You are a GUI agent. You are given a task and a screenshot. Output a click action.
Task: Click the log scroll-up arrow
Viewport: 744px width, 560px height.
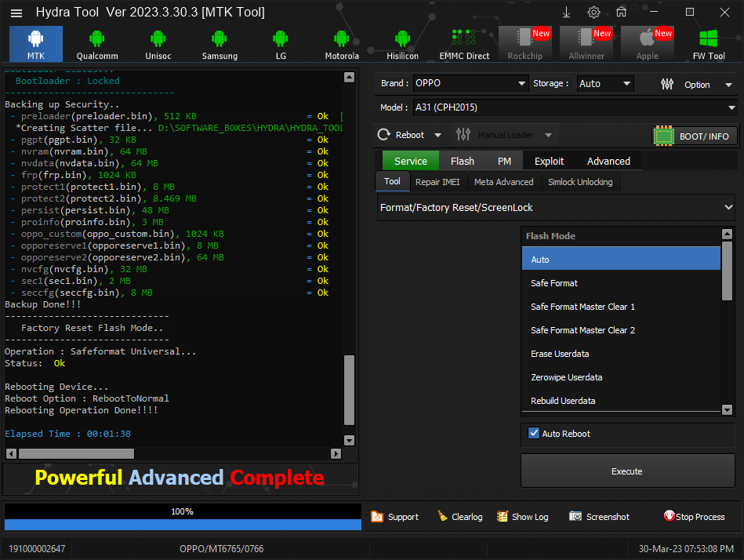point(349,78)
